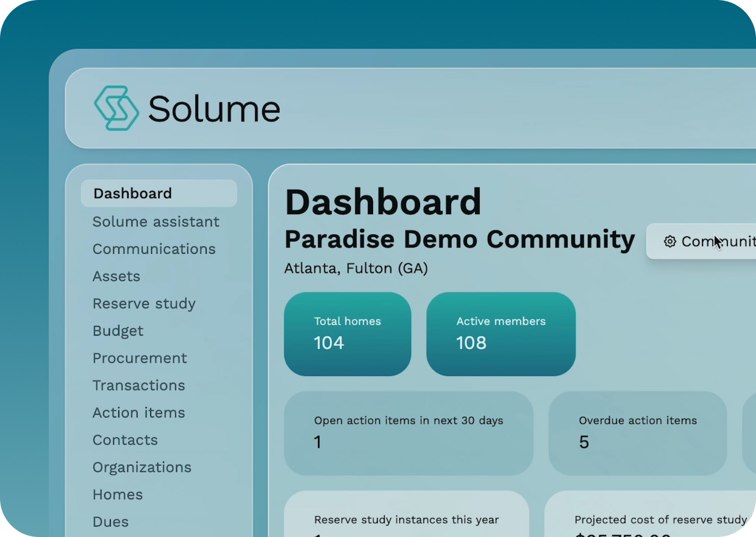756x537 pixels.
Task: Go to Organizations in sidebar
Action: 142,467
